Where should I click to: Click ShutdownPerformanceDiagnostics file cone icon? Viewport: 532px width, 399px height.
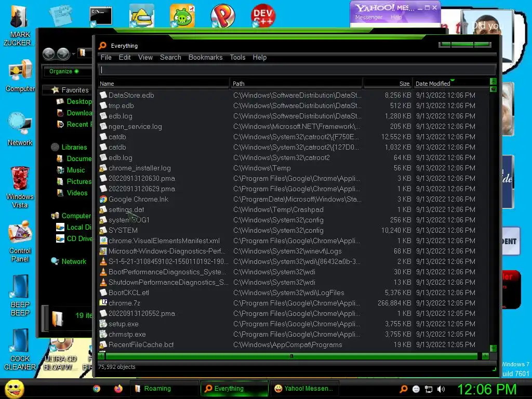click(x=103, y=282)
